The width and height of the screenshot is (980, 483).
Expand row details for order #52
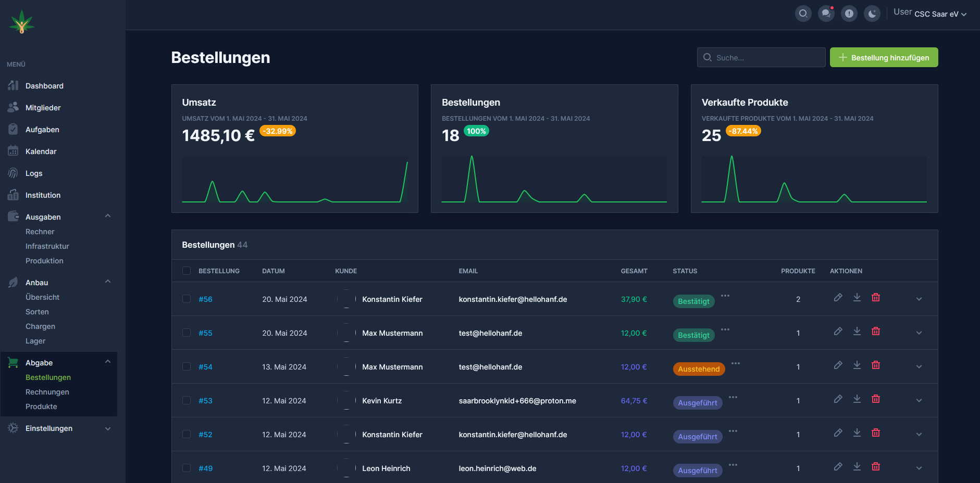click(919, 434)
